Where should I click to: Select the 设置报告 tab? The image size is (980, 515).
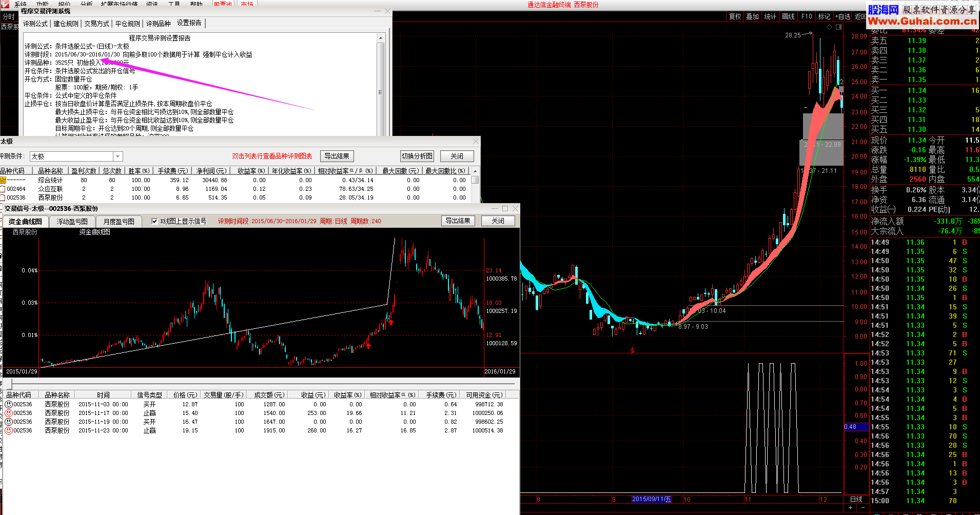[x=190, y=23]
